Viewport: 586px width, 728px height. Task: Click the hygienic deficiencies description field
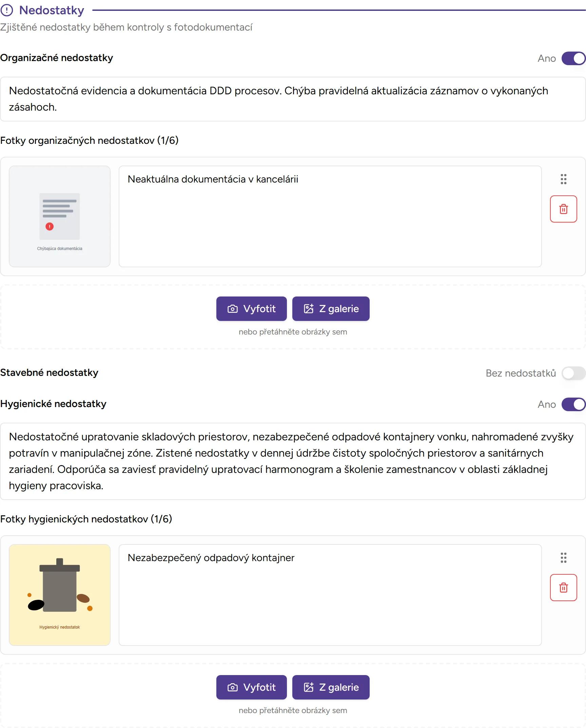293,461
